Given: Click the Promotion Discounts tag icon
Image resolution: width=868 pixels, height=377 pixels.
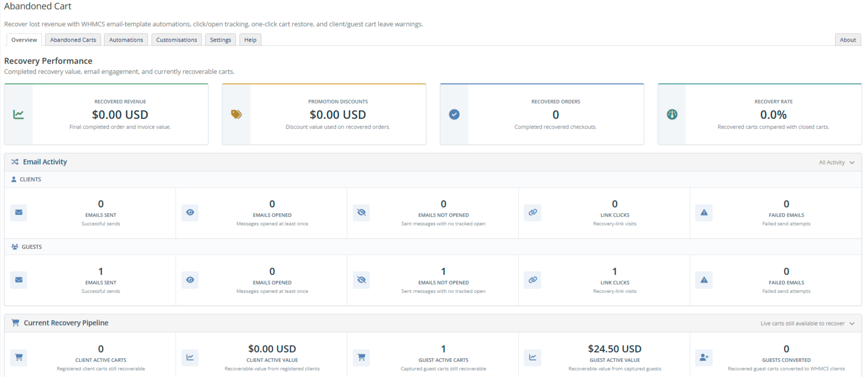Looking at the screenshot, I should 236,114.
